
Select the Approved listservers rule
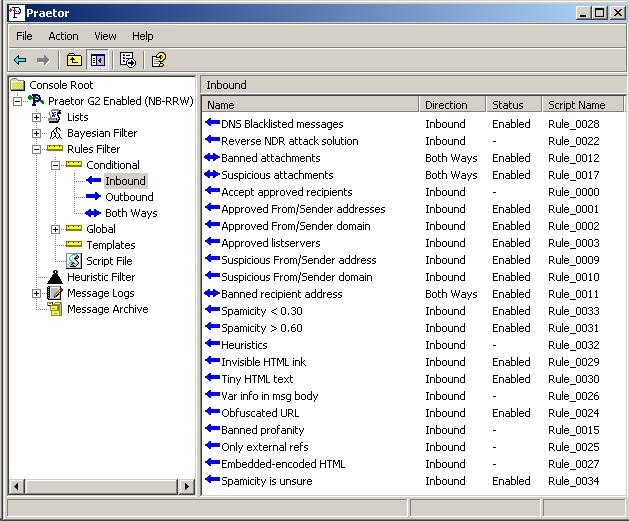point(271,243)
